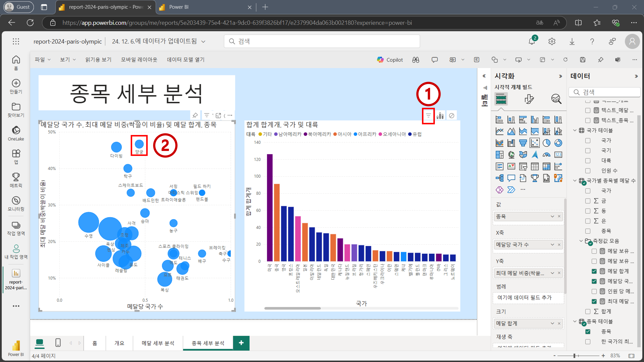Uncheck the 종목 checkbox under 종목 테이블
This screenshot has width=644, height=362.
tap(588, 332)
